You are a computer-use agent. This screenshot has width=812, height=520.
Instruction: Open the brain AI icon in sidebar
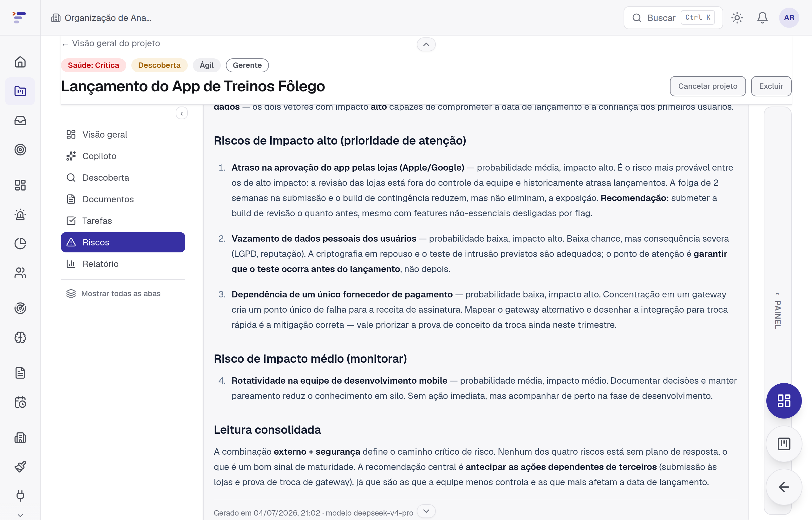click(20, 337)
